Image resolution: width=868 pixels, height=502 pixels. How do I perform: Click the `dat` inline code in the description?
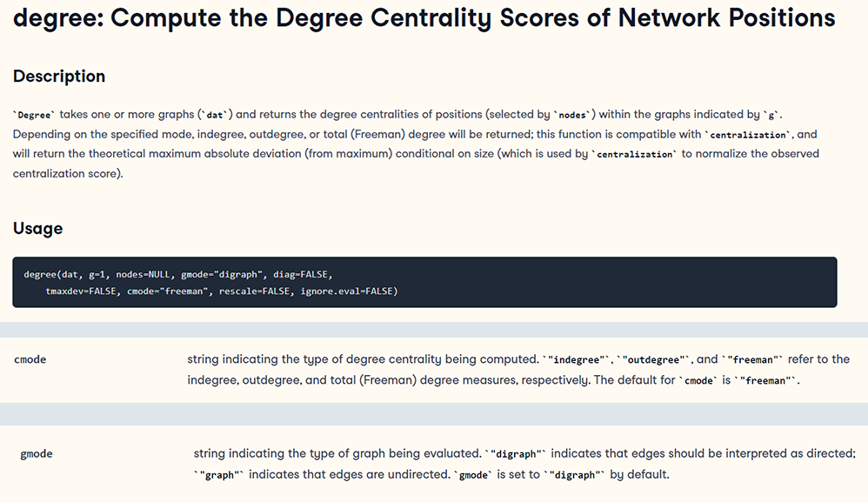(x=214, y=115)
